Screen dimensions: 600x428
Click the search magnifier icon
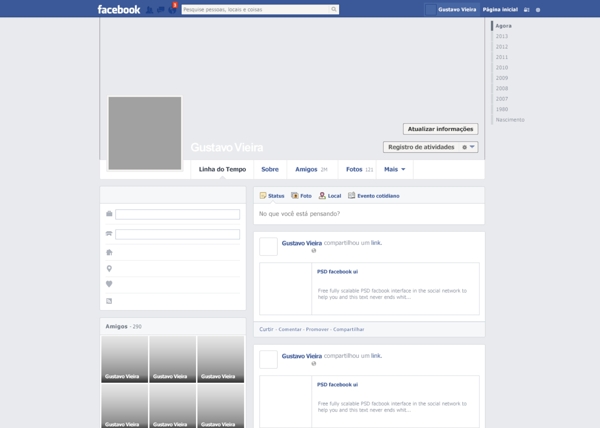[x=334, y=9]
